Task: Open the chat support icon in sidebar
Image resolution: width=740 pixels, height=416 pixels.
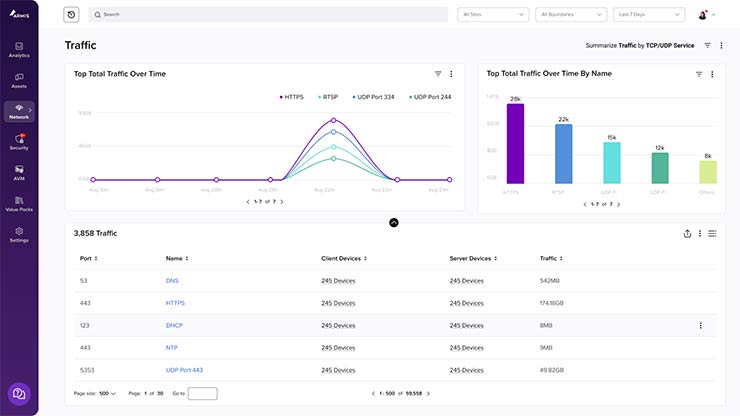Action: [x=18, y=394]
